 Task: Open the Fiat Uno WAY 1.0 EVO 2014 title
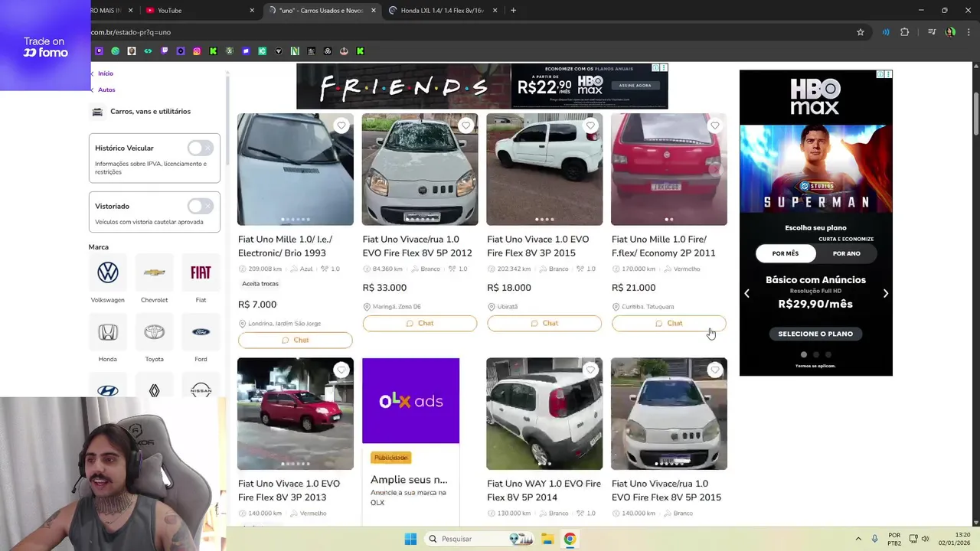pyautogui.click(x=544, y=491)
